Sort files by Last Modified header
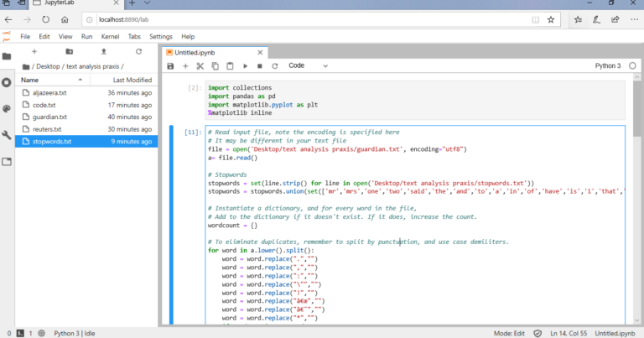Viewport: 644px width, 338px height. [124, 80]
